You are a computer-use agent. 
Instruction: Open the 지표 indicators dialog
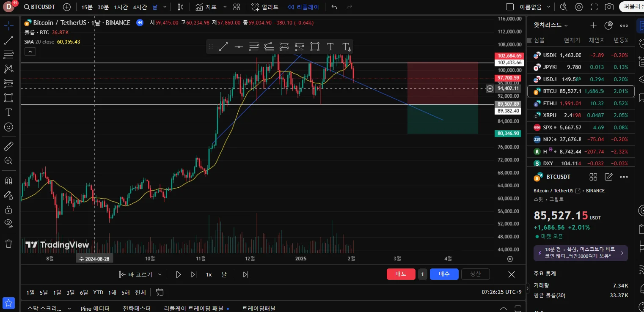point(206,7)
